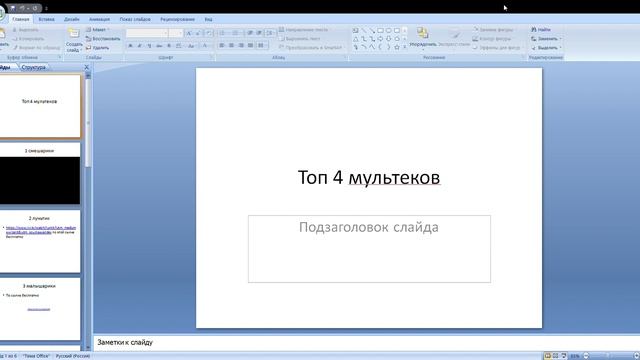
Task: Select slide thumbnail '2 лунатик'
Action: (x=40, y=241)
